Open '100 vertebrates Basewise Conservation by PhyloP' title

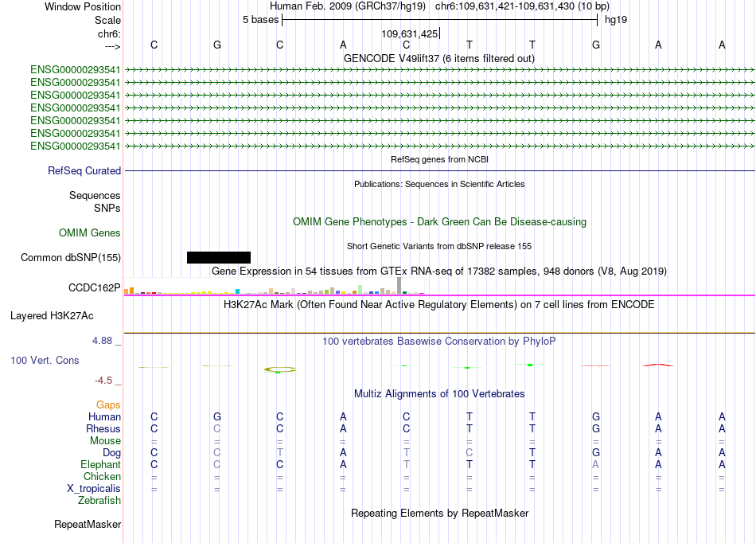click(x=439, y=342)
